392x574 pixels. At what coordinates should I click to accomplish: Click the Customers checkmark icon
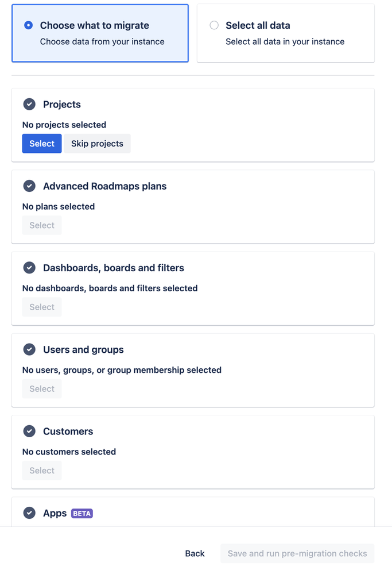coord(29,431)
